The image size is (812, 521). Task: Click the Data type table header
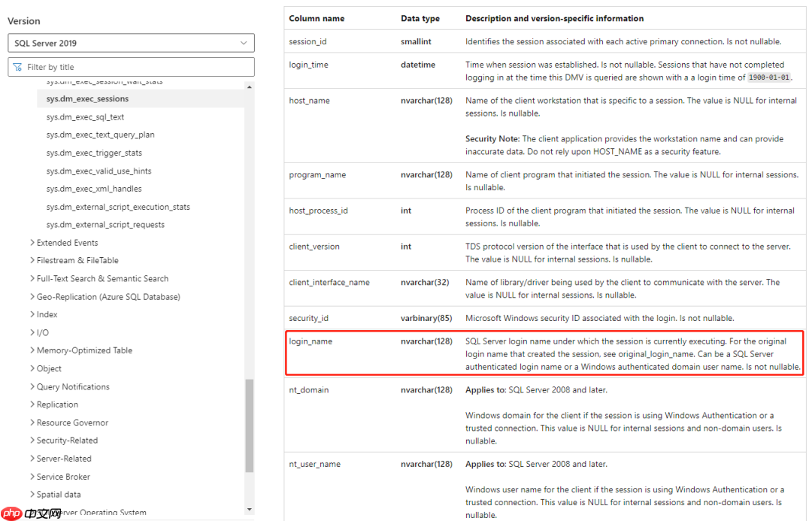(420, 18)
